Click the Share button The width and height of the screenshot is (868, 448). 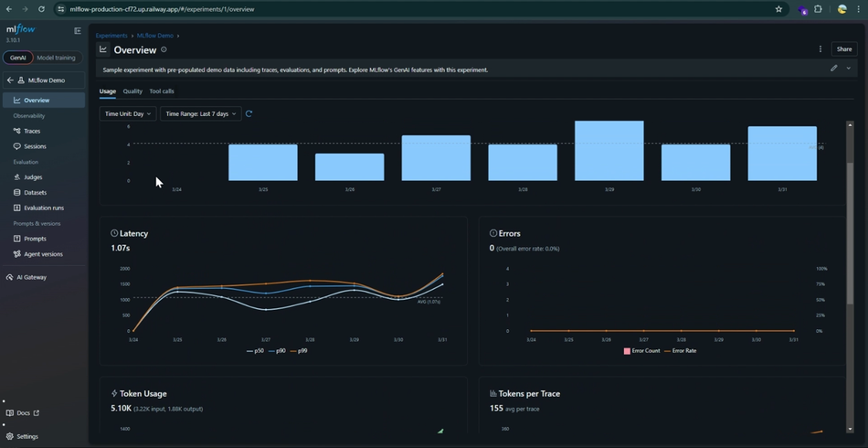844,49
